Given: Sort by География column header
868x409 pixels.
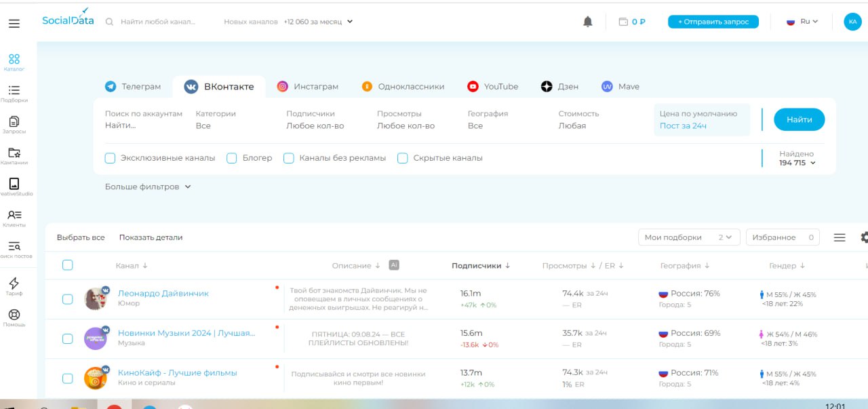Looking at the screenshot, I should [x=685, y=266].
